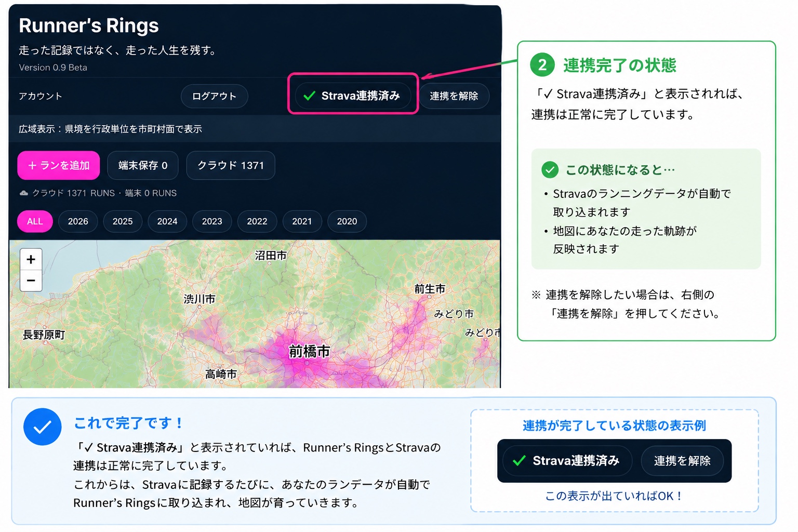Disconnect Strava via 連携を解除 in the account row
This screenshot has width=798, height=532.
[454, 96]
